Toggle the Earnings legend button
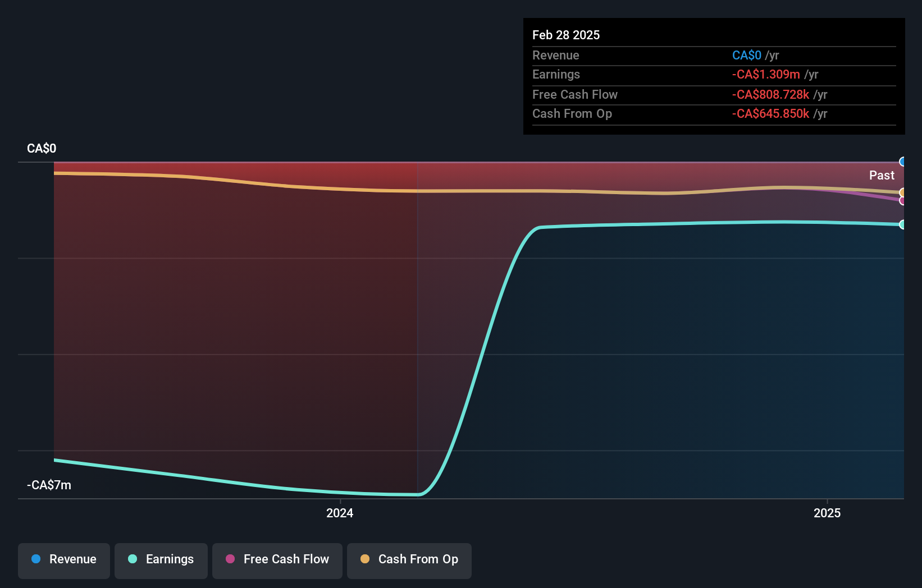 [161, 561]
